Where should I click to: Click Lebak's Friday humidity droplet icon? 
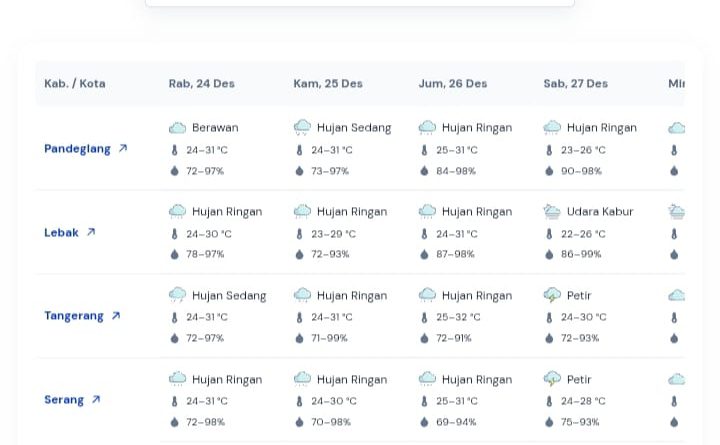coord(424,255)
